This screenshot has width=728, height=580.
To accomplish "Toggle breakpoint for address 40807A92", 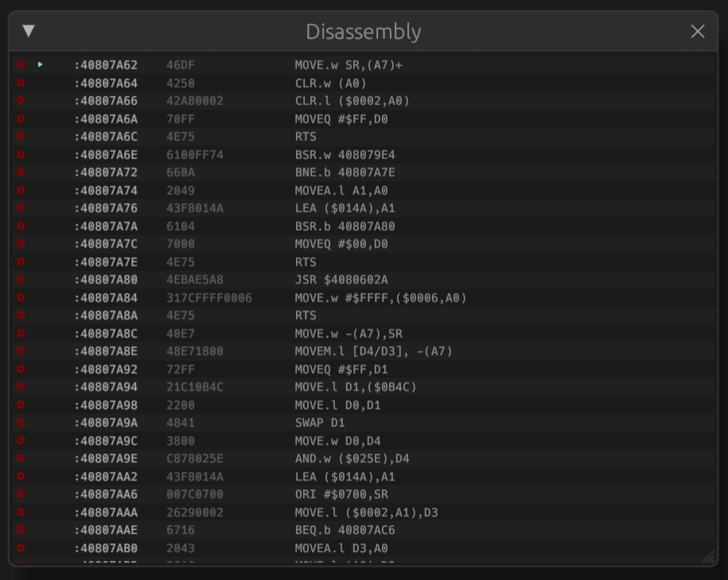I will (x=20, y=369).
